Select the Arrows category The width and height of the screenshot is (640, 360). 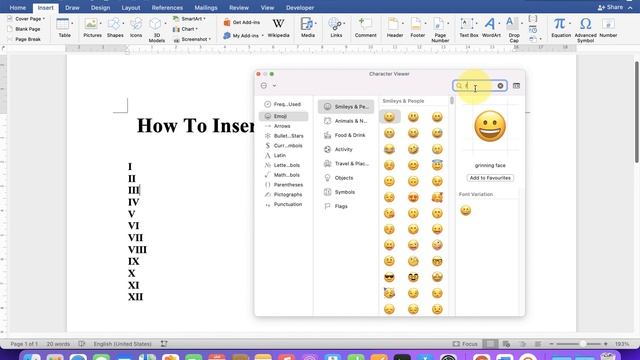(x=283, y=126)
